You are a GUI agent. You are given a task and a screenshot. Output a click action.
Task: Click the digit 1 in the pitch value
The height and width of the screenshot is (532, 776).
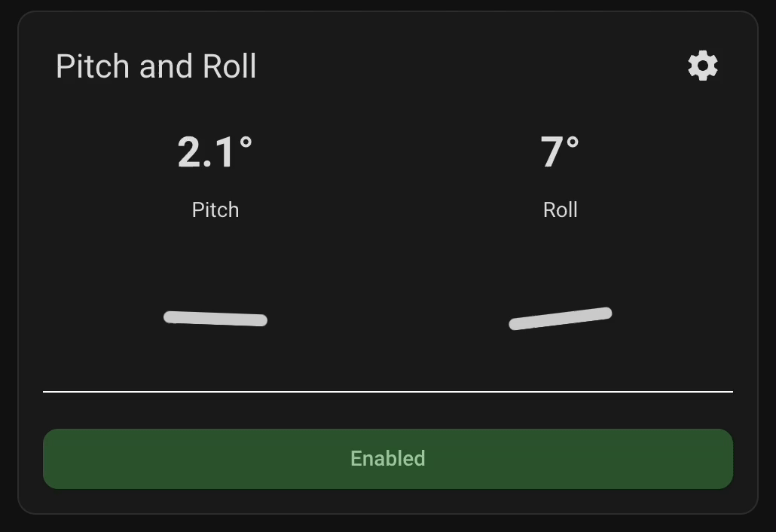click(x=225, y=152)
